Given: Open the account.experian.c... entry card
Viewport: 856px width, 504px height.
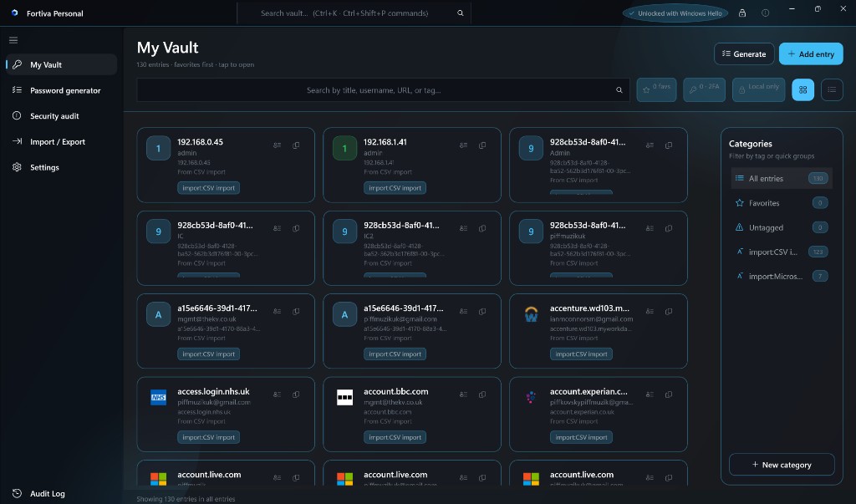Looking at the screenshot, I should 599,414.
